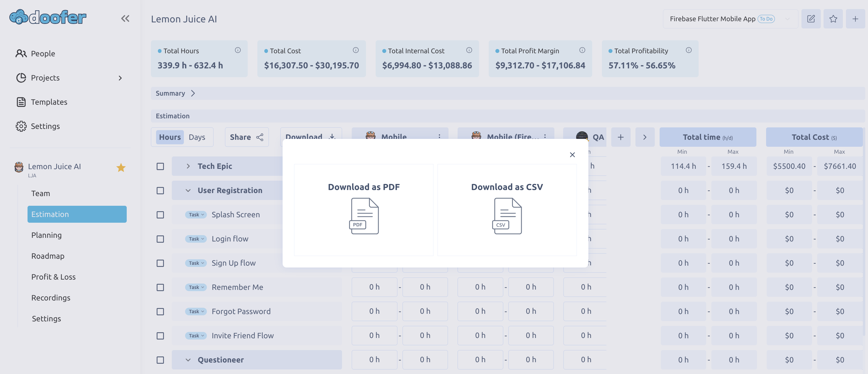868x374 pixels.
Task: Switch to the Days view
Action: coord(197,137)
